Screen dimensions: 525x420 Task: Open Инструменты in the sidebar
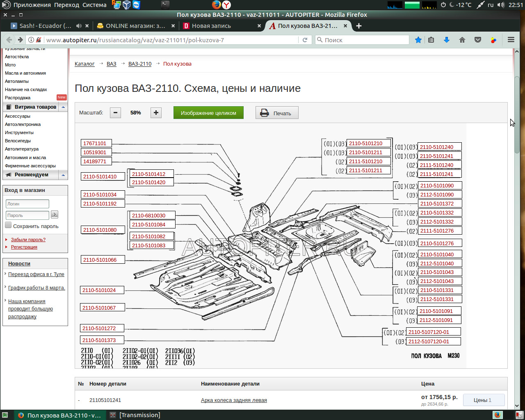click(19, 132)
